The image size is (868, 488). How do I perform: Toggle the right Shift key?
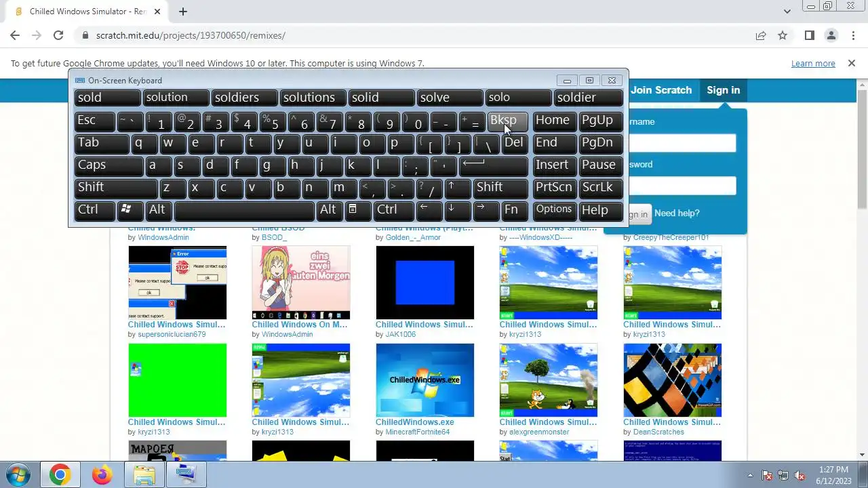[500, 188]
